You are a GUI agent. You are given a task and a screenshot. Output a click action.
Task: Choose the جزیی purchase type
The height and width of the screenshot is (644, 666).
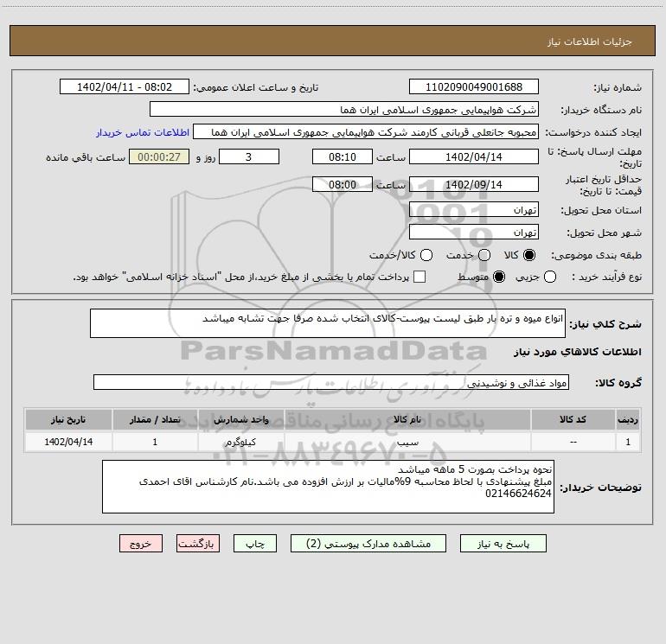550,277
